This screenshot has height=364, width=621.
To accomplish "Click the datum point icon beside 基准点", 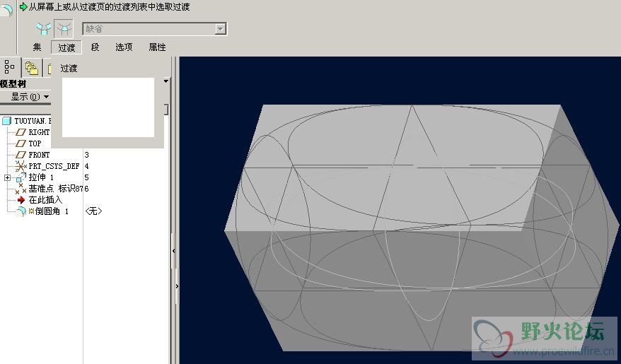I will click(x=21, y=189).
